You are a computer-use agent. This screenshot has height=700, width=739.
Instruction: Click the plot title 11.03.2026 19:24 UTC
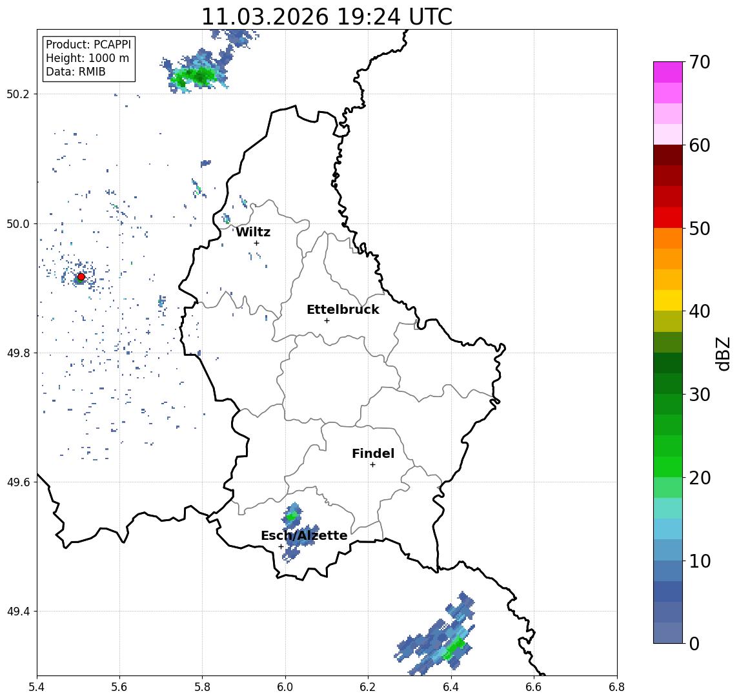pyautogui.click(x=327, y=17)
